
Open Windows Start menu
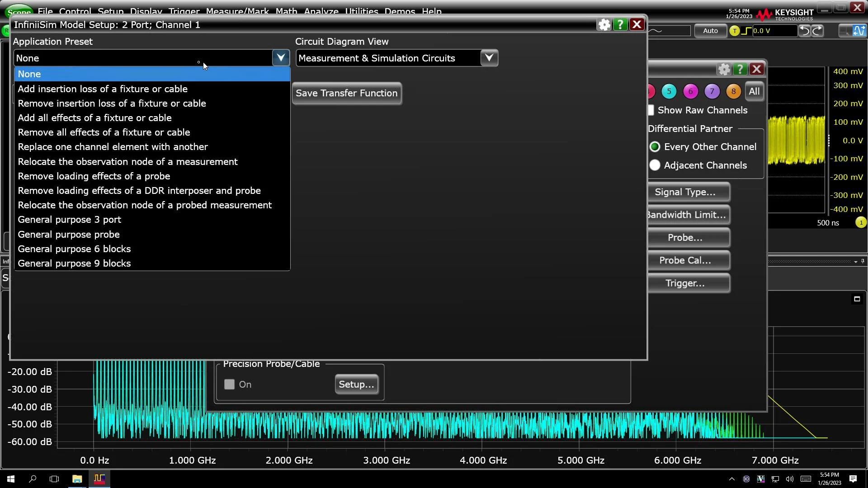pyautogui.click(x=11, y=479)
